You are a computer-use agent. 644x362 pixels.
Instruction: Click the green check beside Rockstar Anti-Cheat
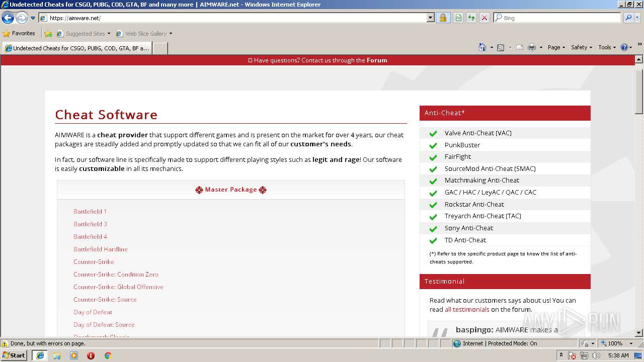tap(433, 205)
